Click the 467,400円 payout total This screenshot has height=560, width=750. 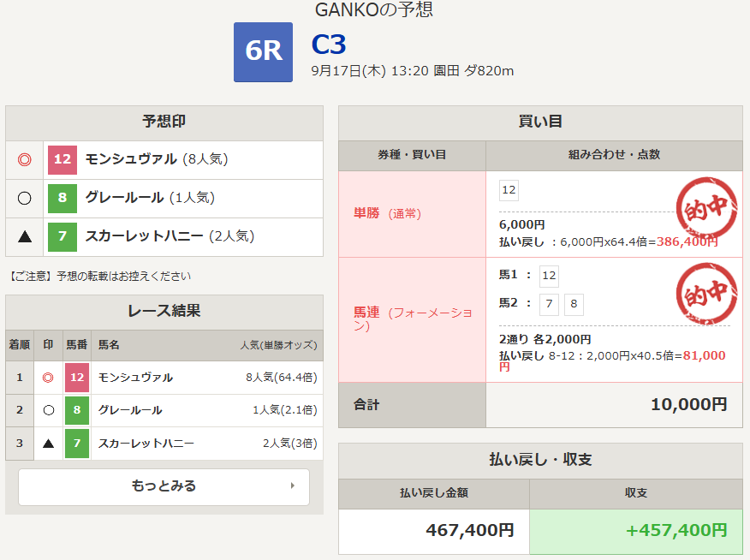coord(470,530)
